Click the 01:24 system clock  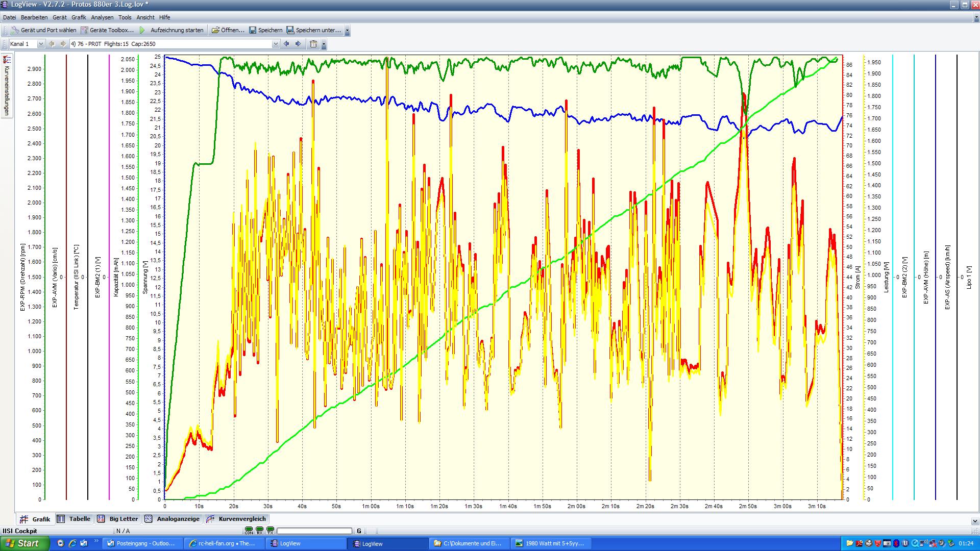(x=966, y=543)
